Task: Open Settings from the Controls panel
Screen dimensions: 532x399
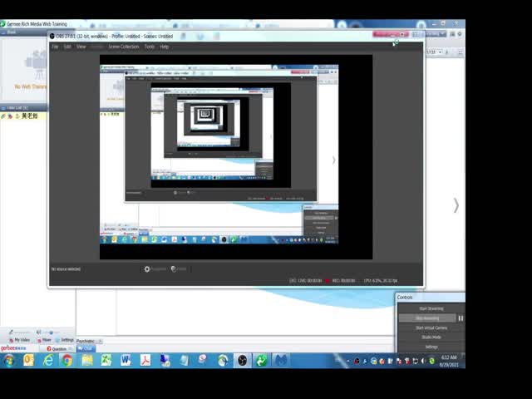Action: coord(431,347)
